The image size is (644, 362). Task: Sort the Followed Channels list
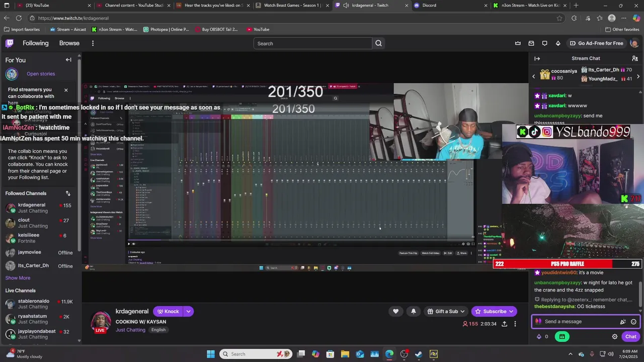pyautogui.click(x=68, y=194)
